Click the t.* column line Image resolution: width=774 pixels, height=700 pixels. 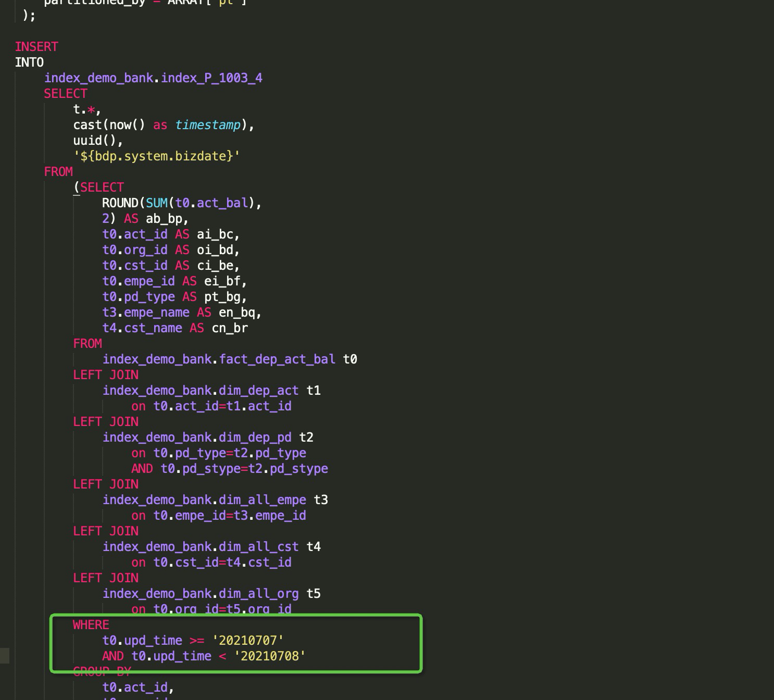point(87,109)
